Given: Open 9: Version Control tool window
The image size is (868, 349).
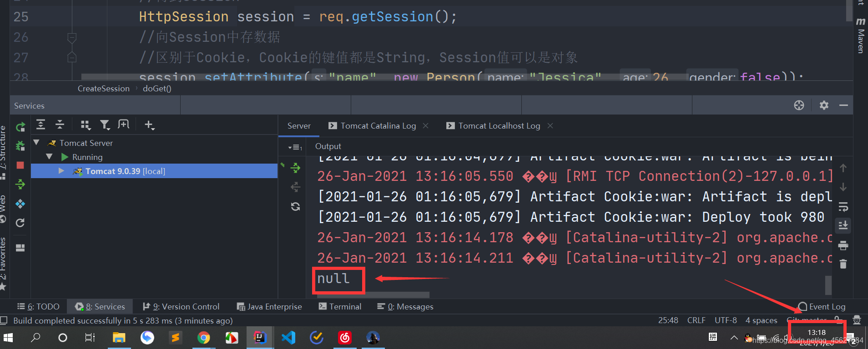Looking at the screenshot, I should pos(181,307).
